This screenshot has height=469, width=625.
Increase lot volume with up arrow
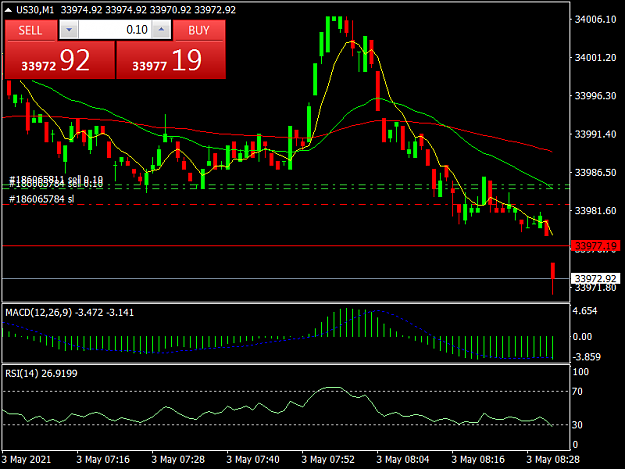pyautogui.click(x=161, y=30)
